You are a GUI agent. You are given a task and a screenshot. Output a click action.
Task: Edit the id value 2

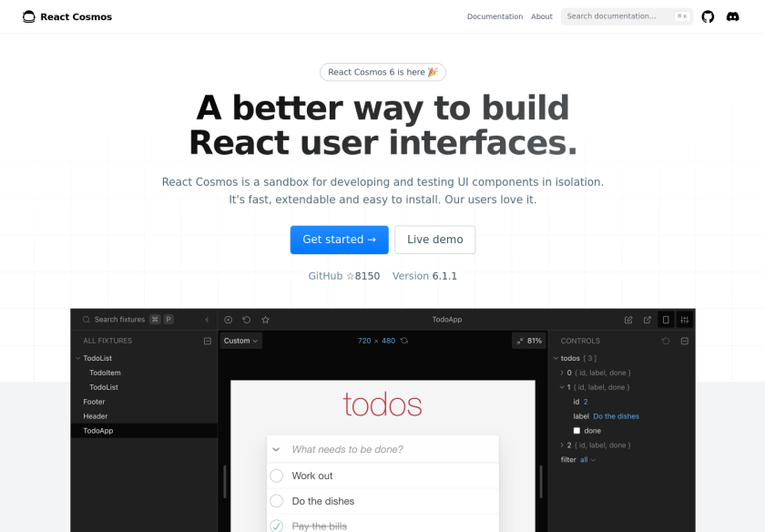586,402
